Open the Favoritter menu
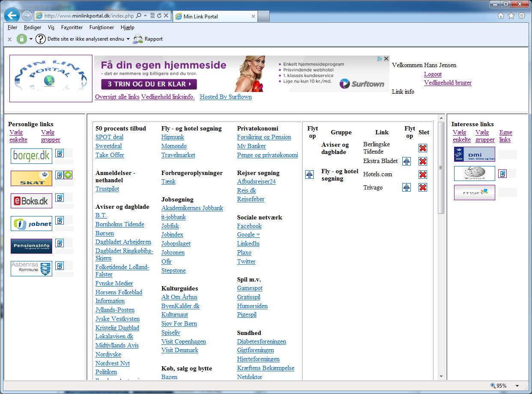 (x=72, y=27)
